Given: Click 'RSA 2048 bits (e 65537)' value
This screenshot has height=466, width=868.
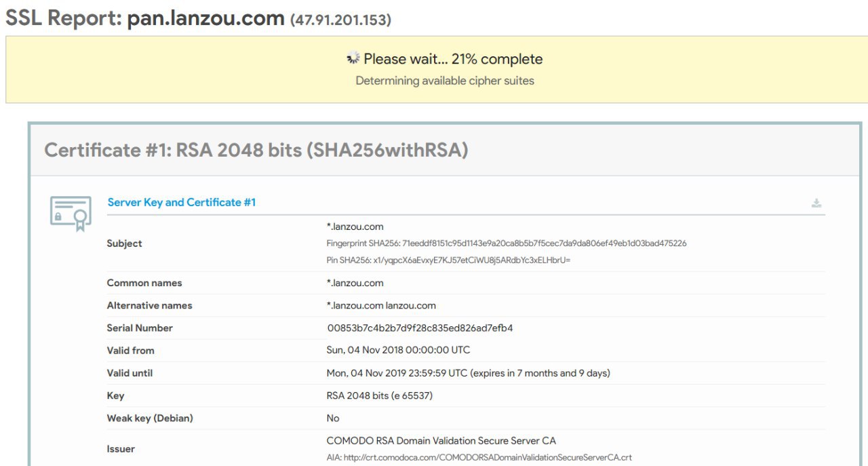Looking at the screenshot, I should 379,395.
